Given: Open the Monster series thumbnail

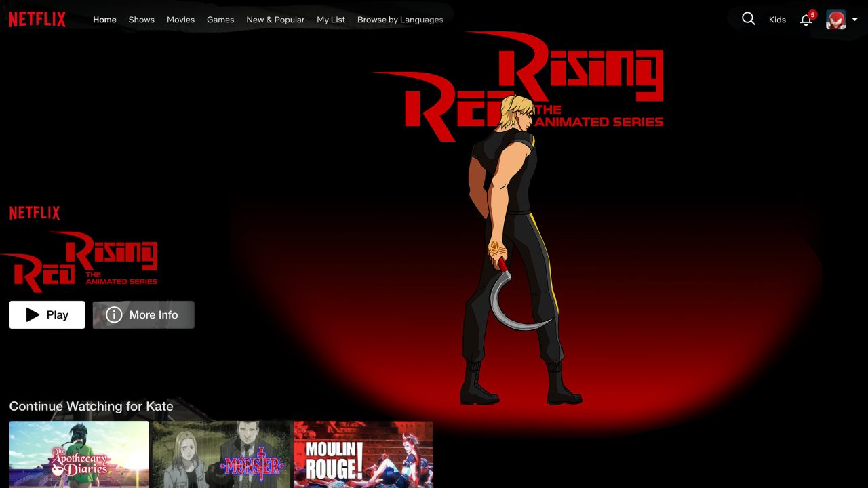Looking at the screenshot, I should point(221,454).
